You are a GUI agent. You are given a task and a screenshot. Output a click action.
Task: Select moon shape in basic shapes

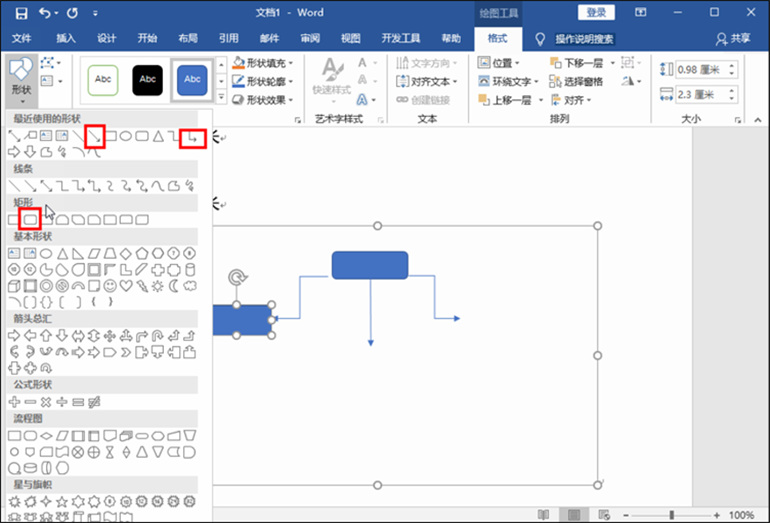coord(174,286)
